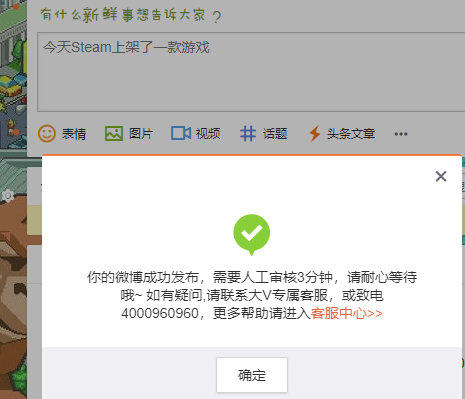
Task: Click the 话题 label
Action: (x=275, y=134)
